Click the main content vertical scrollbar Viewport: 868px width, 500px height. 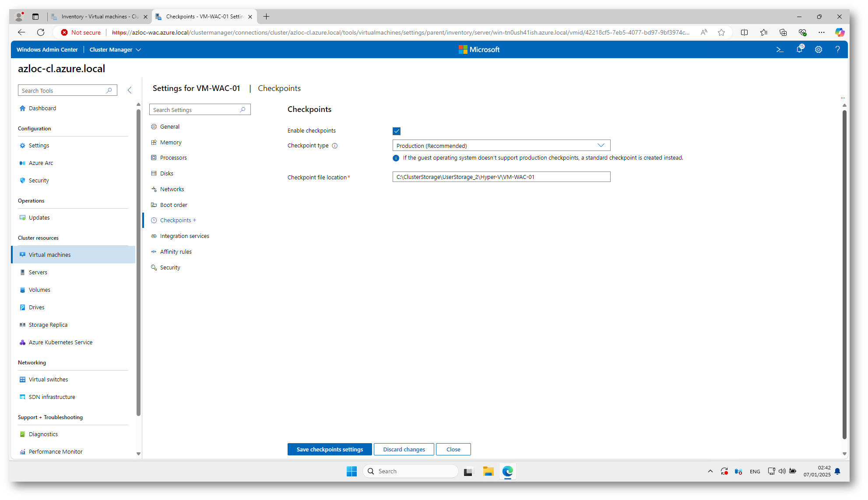(x=844, y=275)
